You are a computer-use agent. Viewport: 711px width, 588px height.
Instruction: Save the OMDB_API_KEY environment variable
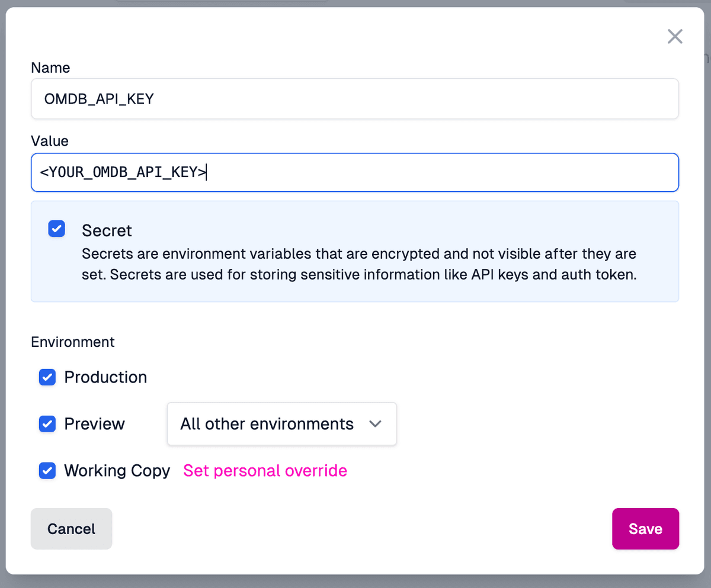(x=645, y=529)
